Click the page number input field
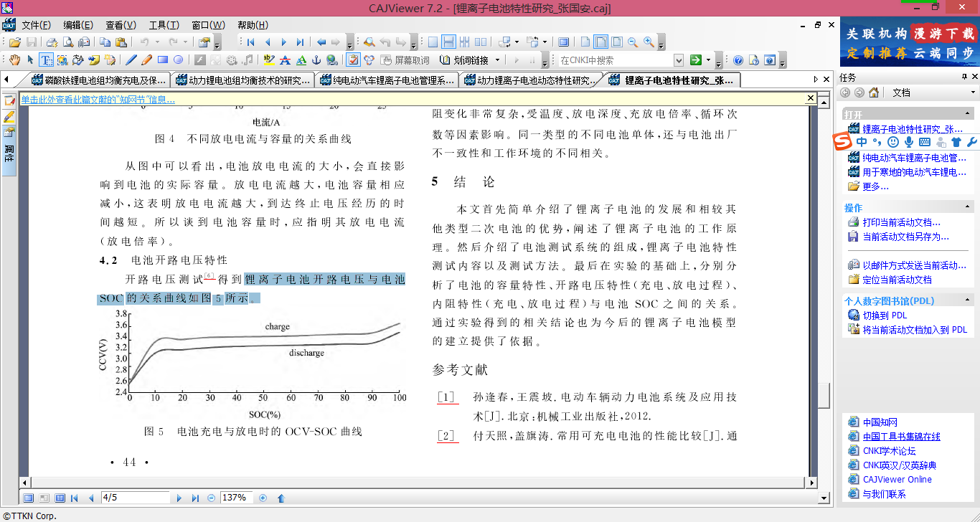This screenshot has width=980, height=522. [x=135, y=498]
